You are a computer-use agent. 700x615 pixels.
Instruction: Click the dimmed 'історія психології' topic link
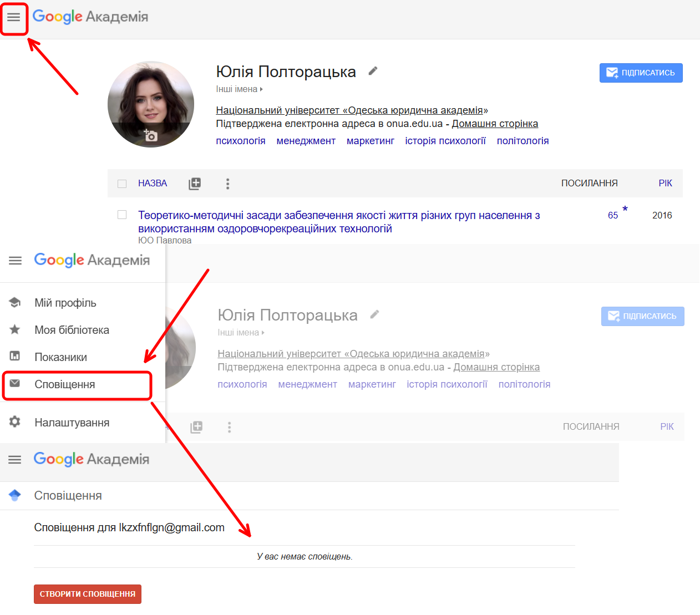click(447, 384)
